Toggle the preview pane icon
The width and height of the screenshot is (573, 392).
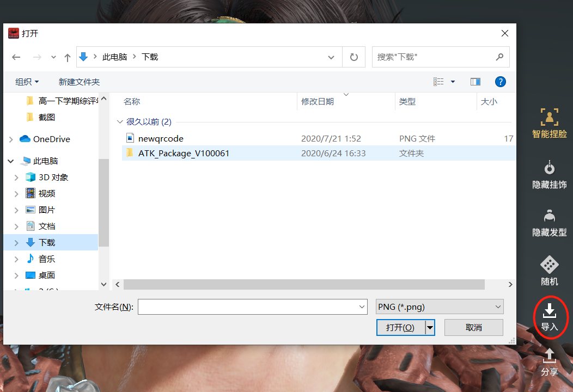tap(475, 82)
